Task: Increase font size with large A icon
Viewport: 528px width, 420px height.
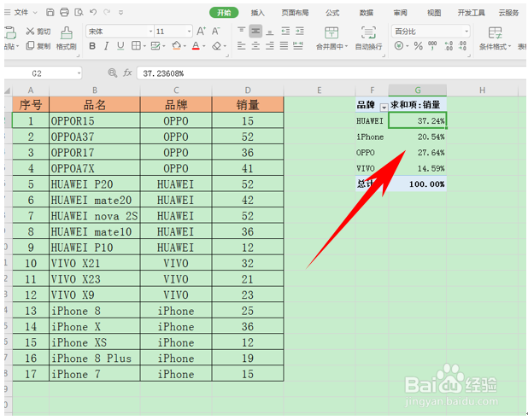Action: (x=201, y=32)
